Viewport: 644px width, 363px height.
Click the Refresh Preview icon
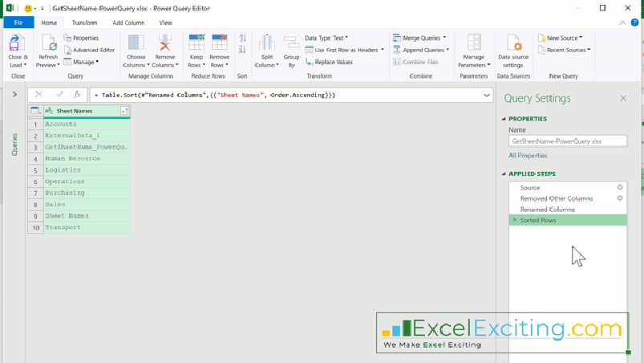pyautogui.click(x=49, y=43)
